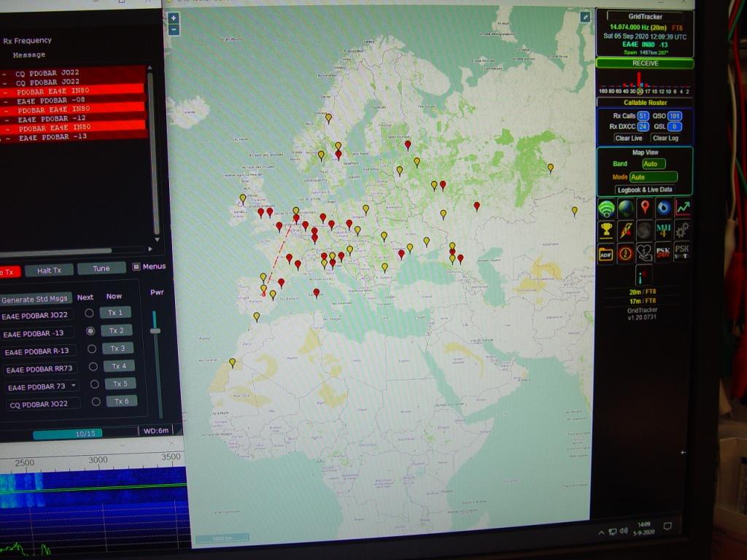Select Next radio for Tx 3
747x560 pixels.
(92, 349)
